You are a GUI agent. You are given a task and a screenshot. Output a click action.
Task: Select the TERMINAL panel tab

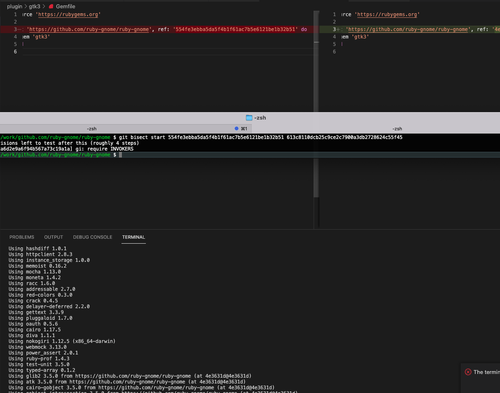[x=133, y=237]
